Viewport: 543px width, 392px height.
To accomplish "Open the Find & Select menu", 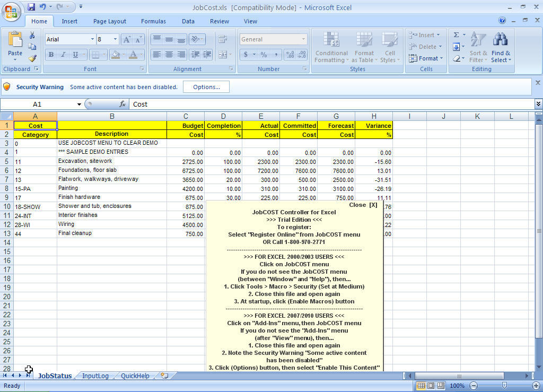I will pyautogui.click(x=501, y=47).
